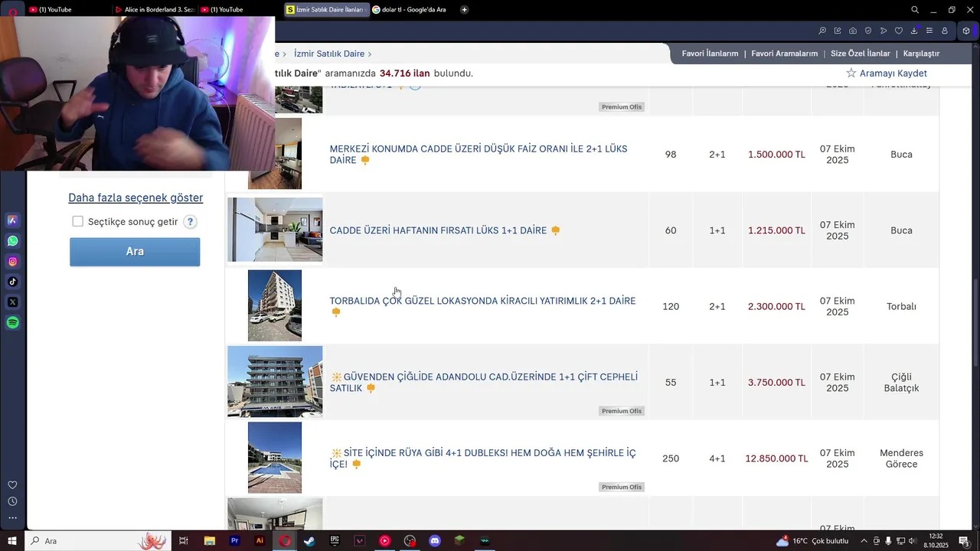Screen dimensions: 980x551
Task: Switch to İzmir Satılık Daire İlanları tab
Action: pyautogui.click(x=325, y=10)
